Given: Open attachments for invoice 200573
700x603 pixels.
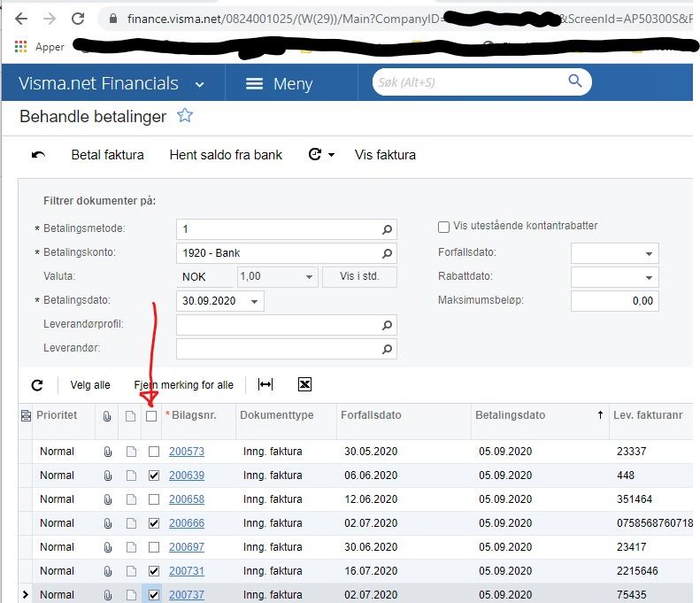Looking at the screenshot, I should click(x=108, y=452).
